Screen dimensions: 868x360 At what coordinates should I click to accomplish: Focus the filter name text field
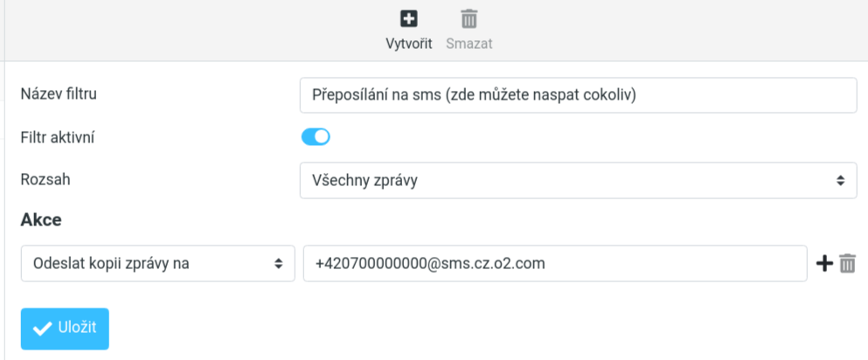[577, 95]
